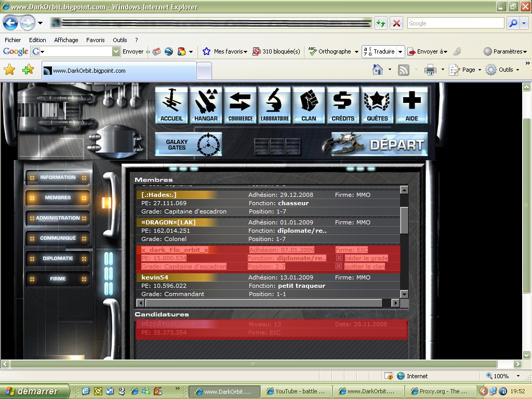The height and width of the screenshot is (399, 532).
Task: Open the Hangar rocket icon
Action: tap(206, 104)
